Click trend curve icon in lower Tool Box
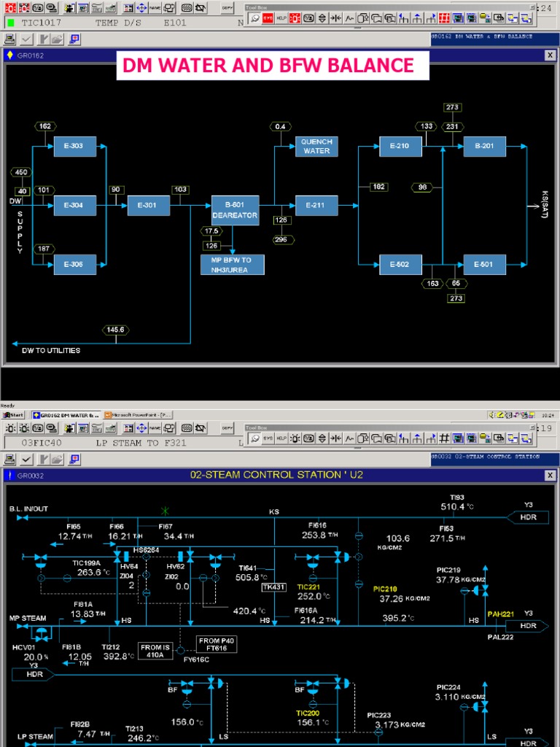560x747 pixels. tap(349, 438)
